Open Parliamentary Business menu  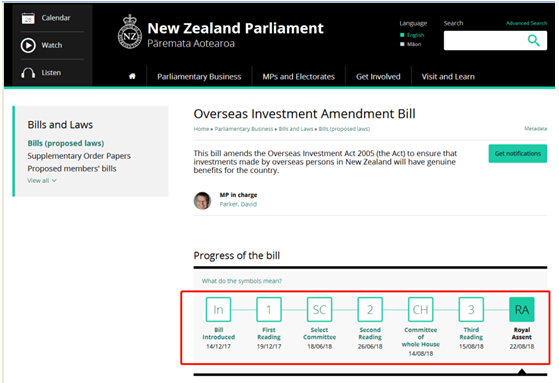[x=199, y=77]
